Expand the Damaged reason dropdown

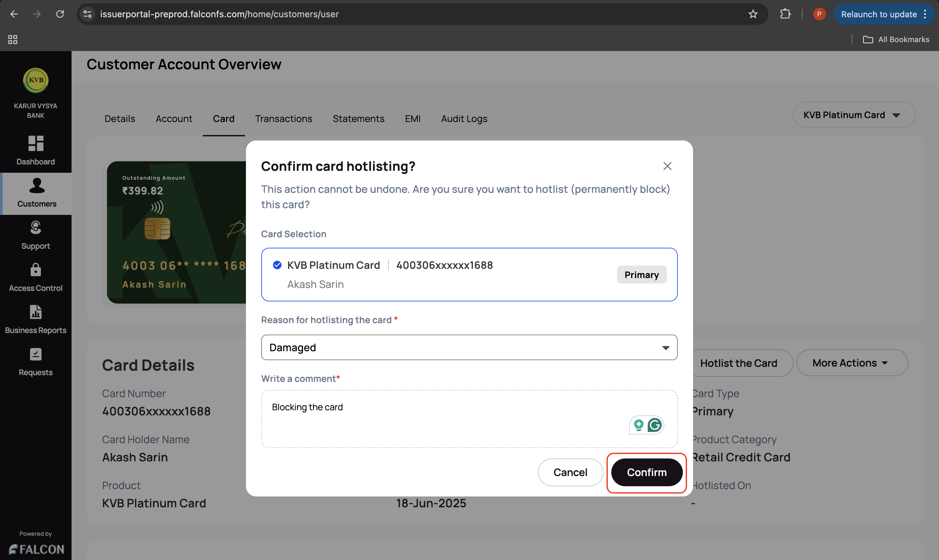(x=469, y=347)
